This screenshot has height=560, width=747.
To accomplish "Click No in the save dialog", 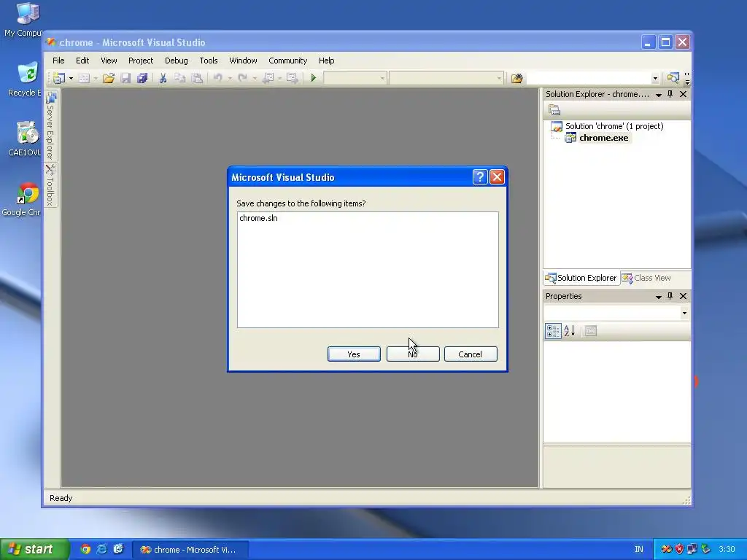I will pyautogui.click(x=413, y=354).
